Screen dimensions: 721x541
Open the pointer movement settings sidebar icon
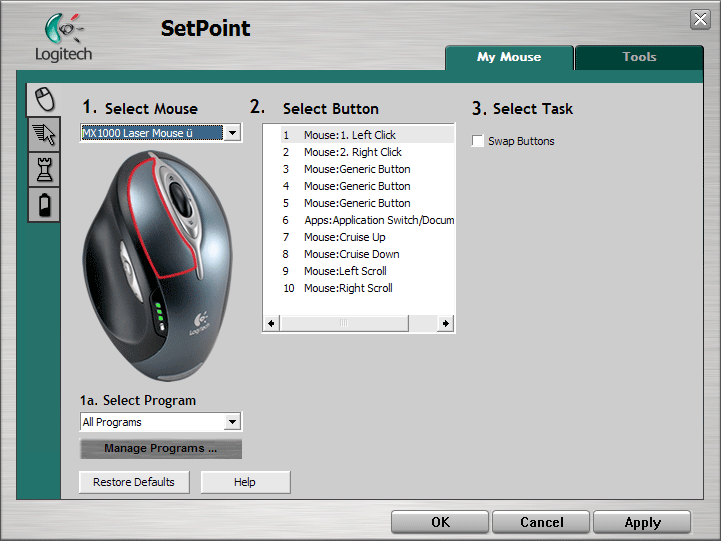coord(44,135)
